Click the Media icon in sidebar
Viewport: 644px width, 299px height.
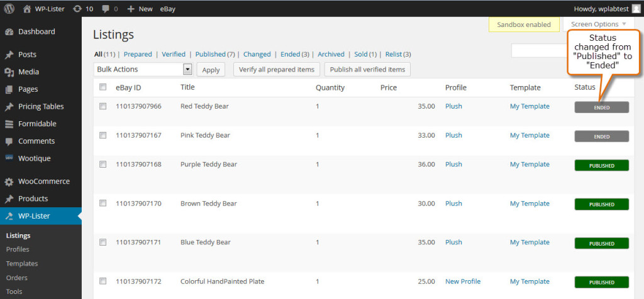[9, 72]
